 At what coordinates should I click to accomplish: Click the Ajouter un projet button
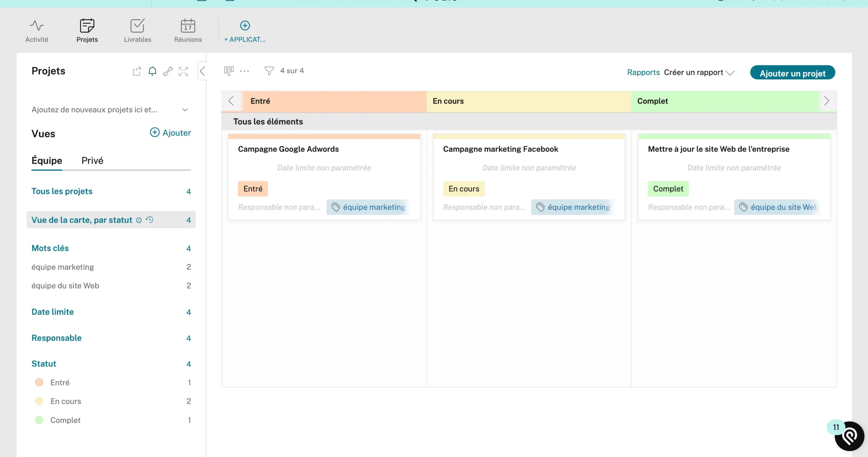point(792,73)
